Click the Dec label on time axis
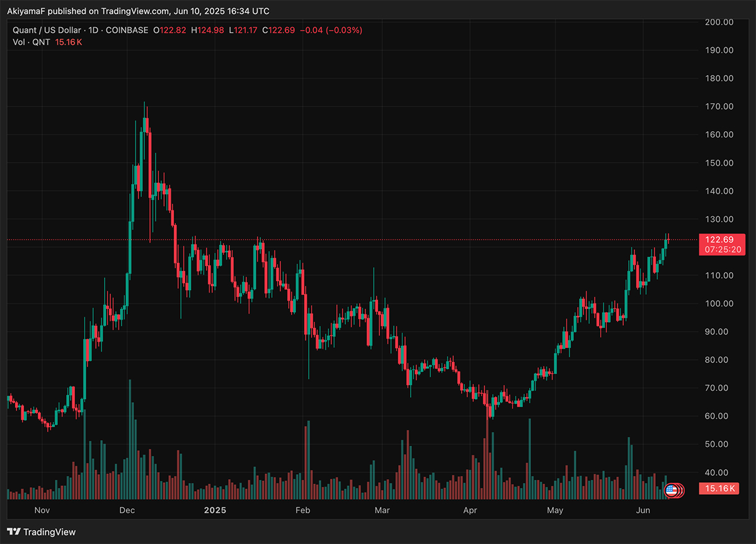This screenshot has width=756, height=544. 128,509
